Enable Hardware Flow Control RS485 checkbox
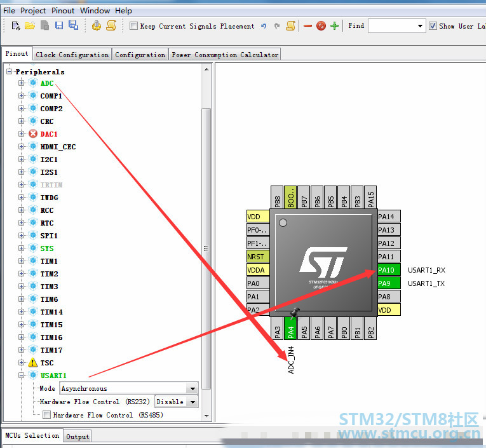Viewport: 486px width, 448px height. (x=47, y=415)
